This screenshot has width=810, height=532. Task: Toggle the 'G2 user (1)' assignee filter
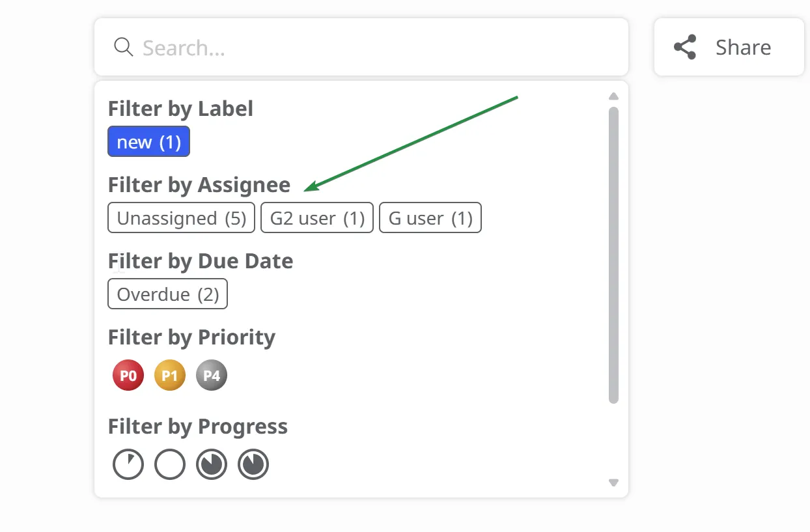(317, 218)
